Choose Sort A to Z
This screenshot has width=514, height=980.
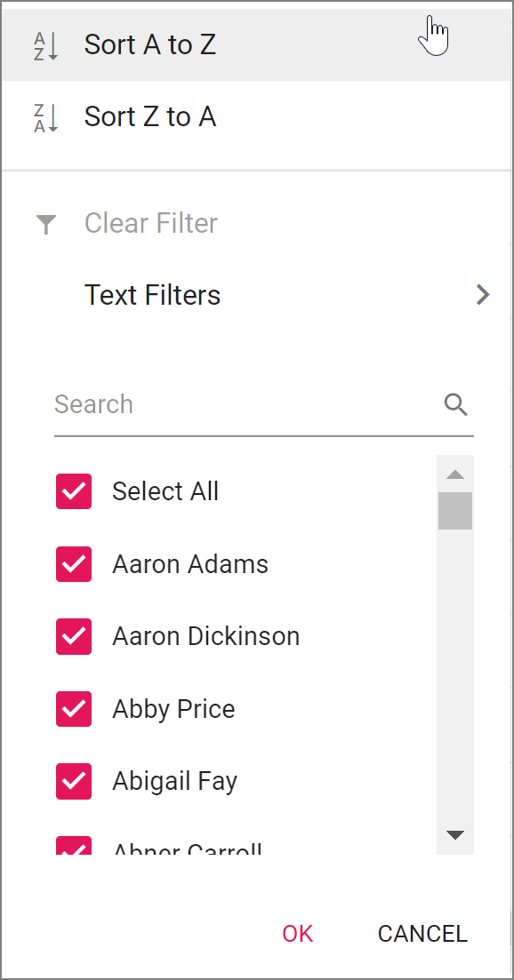[x=257, y=45]
